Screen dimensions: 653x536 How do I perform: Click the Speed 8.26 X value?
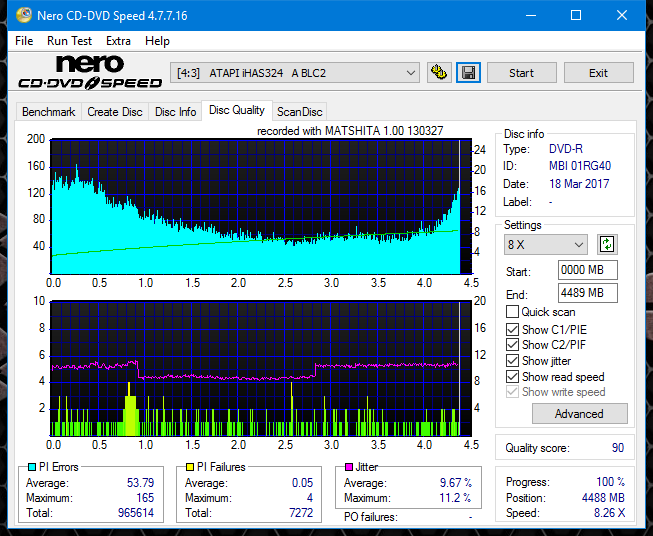(609, 513)
